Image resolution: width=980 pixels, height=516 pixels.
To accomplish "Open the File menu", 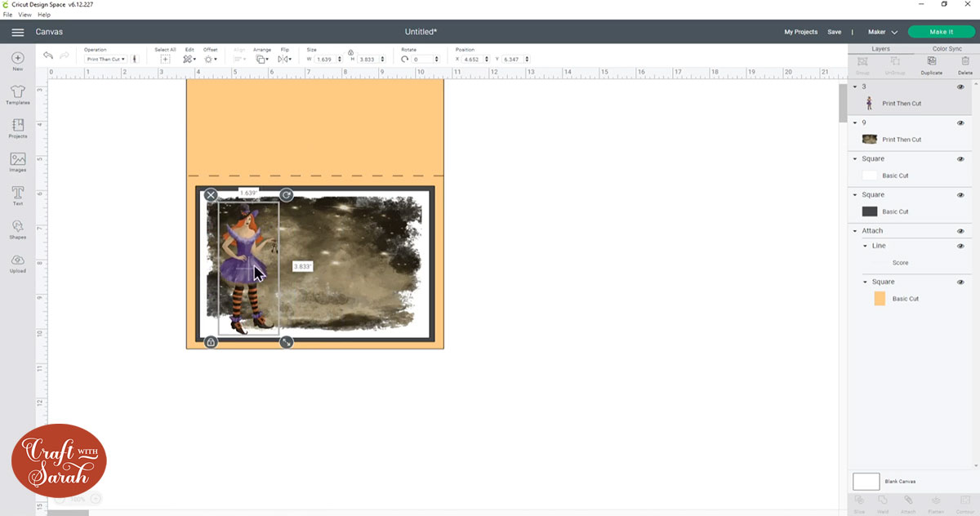I will 7,15.
